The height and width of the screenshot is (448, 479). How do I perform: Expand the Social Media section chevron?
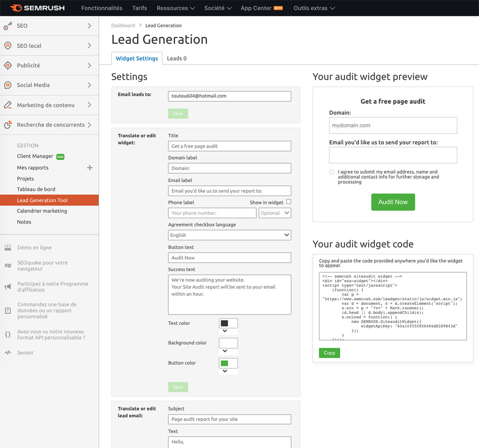pos(89,85)
